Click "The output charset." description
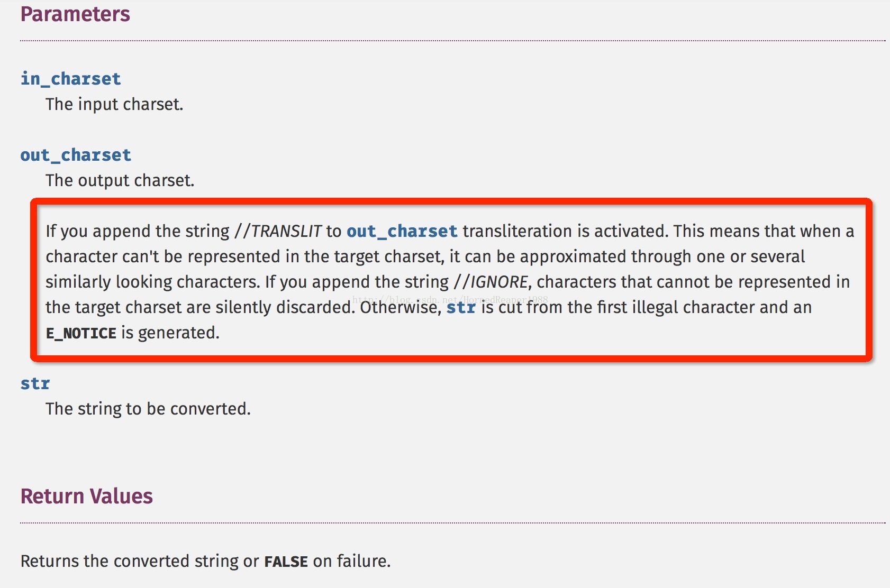 (120, 180)
